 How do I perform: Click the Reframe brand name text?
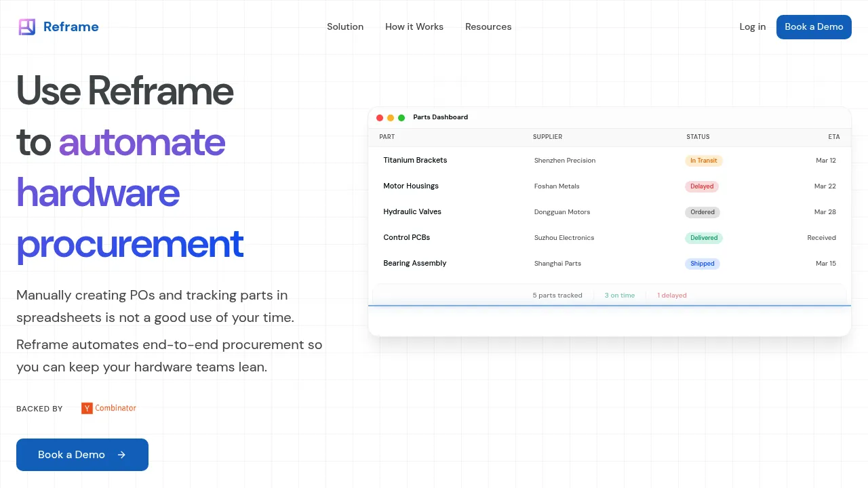click(x=71, y=27)
